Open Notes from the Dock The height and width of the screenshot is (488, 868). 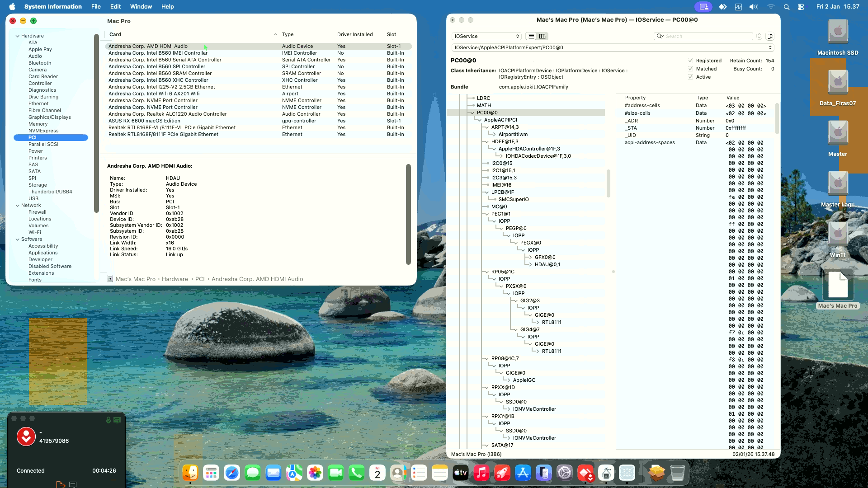(x=440, y=473)
